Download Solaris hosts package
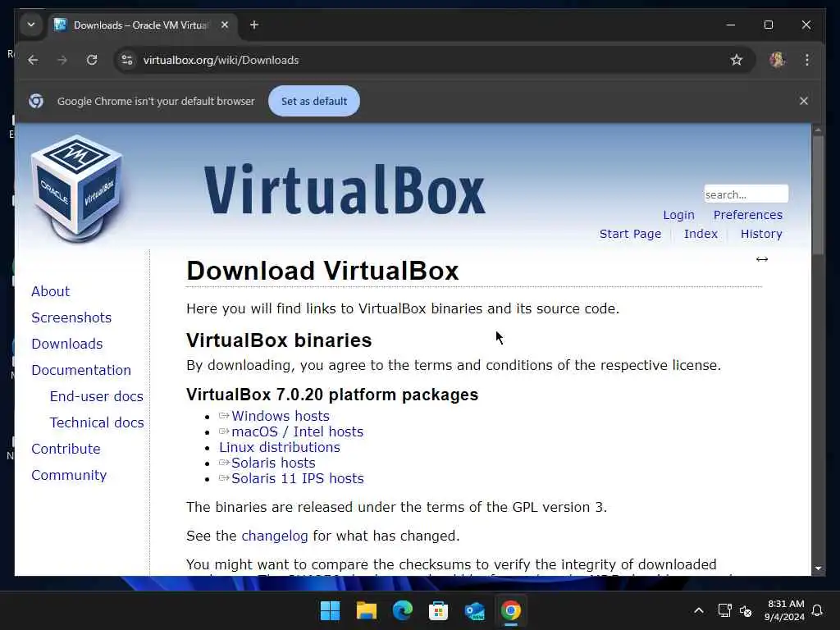The width and height of the screenshot is (840, 630). pyautogui.click(x=273, y=463)
